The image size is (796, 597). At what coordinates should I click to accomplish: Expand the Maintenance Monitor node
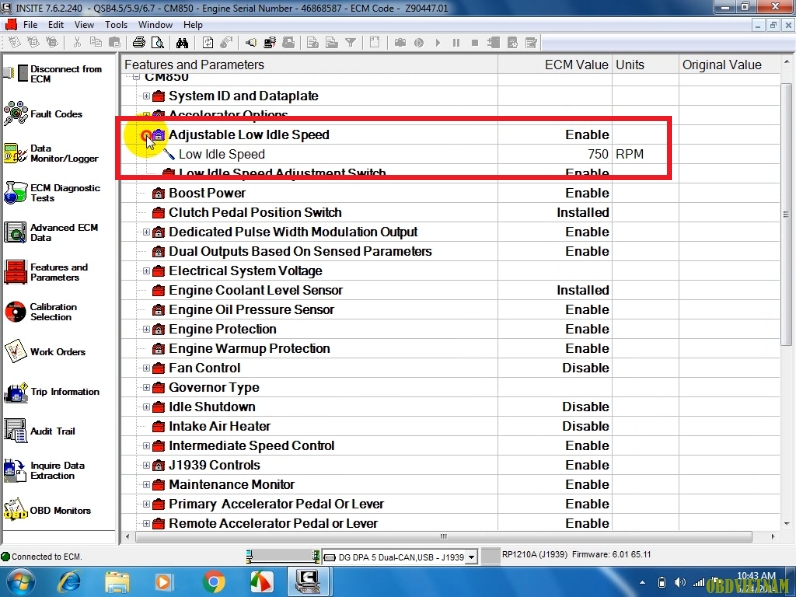146,484
